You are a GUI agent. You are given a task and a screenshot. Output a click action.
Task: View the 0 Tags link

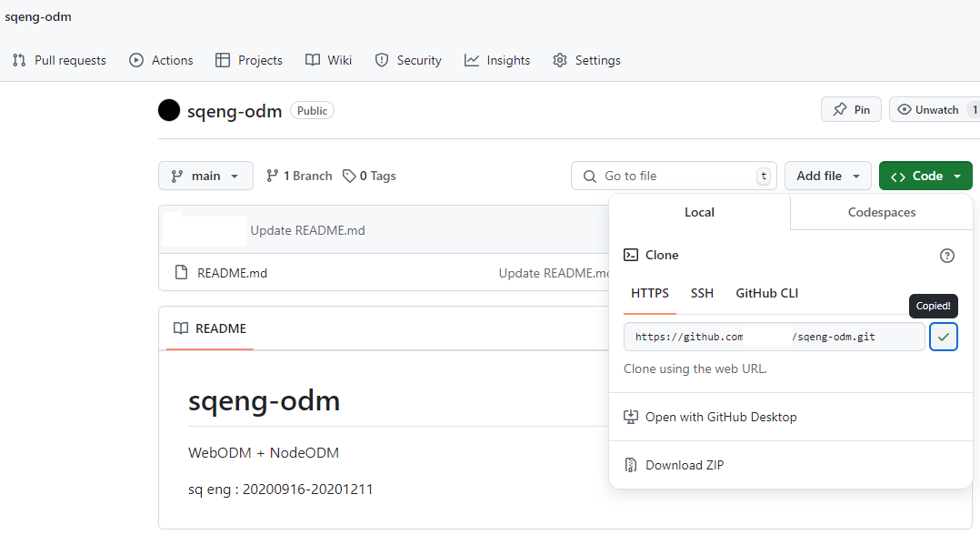click(369, 176)
